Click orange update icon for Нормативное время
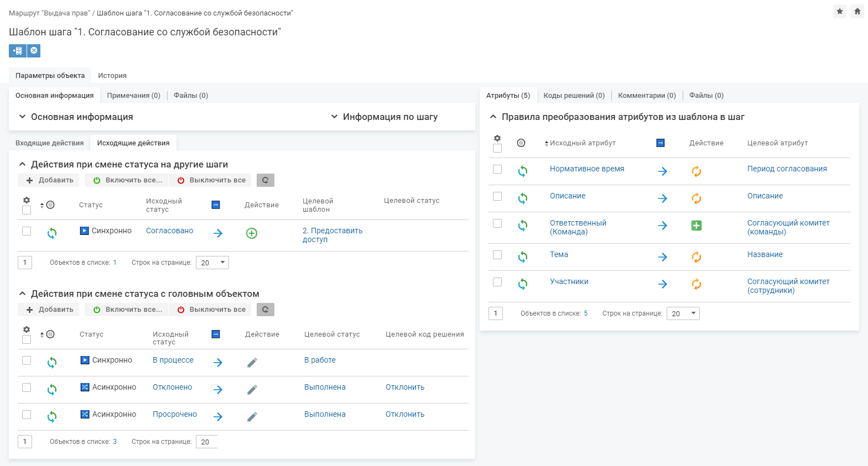This screenshot has height=466, width=868. pos(697,171)
